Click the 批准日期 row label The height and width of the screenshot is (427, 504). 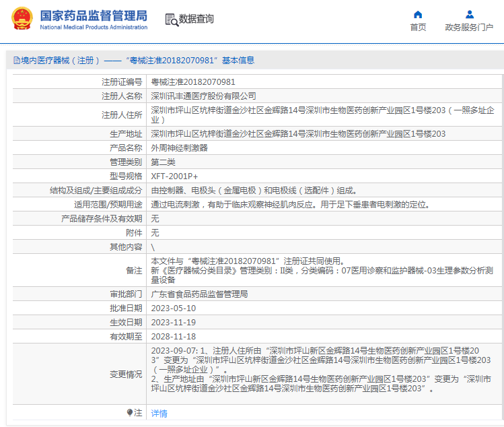(x=126, y=308)
